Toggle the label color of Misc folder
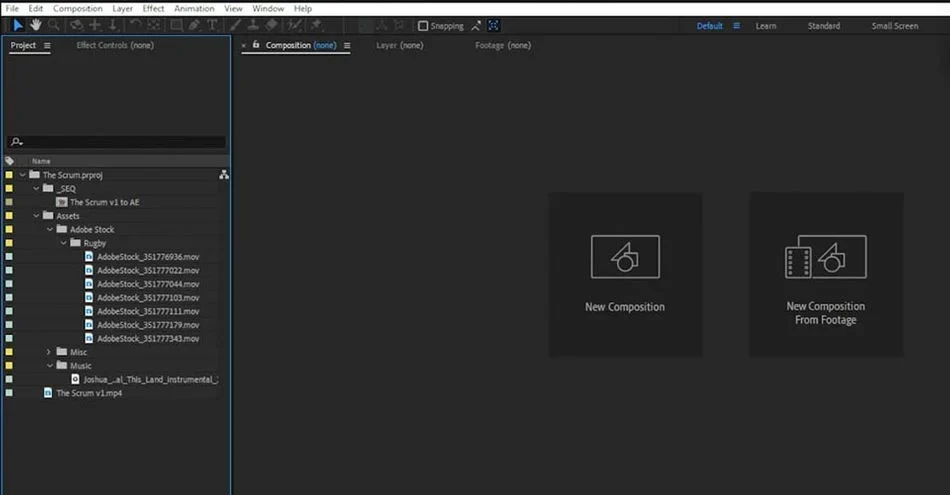 (9, 352)
